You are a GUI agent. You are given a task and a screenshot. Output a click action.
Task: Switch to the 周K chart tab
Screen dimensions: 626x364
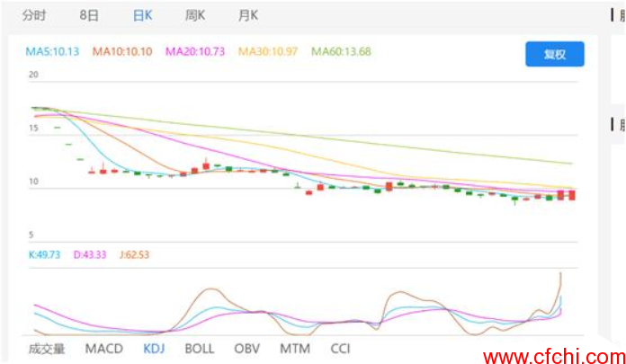click(x=195, y=15)
